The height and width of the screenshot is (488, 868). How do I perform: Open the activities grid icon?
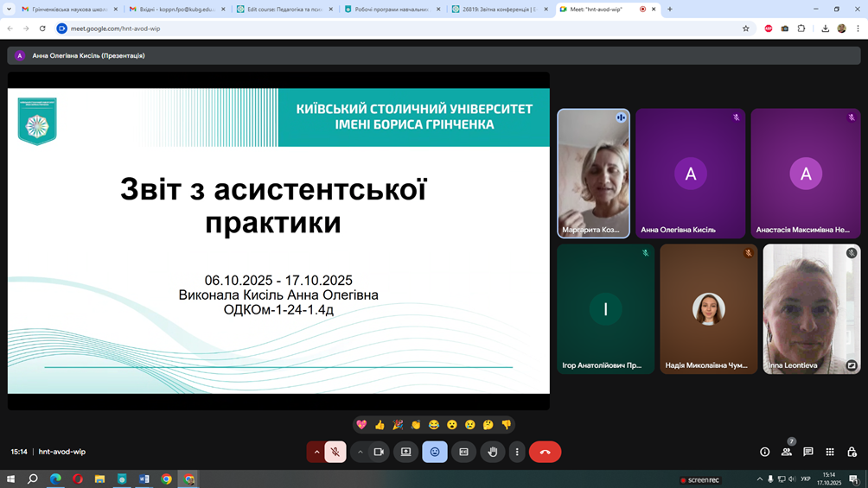830,452
